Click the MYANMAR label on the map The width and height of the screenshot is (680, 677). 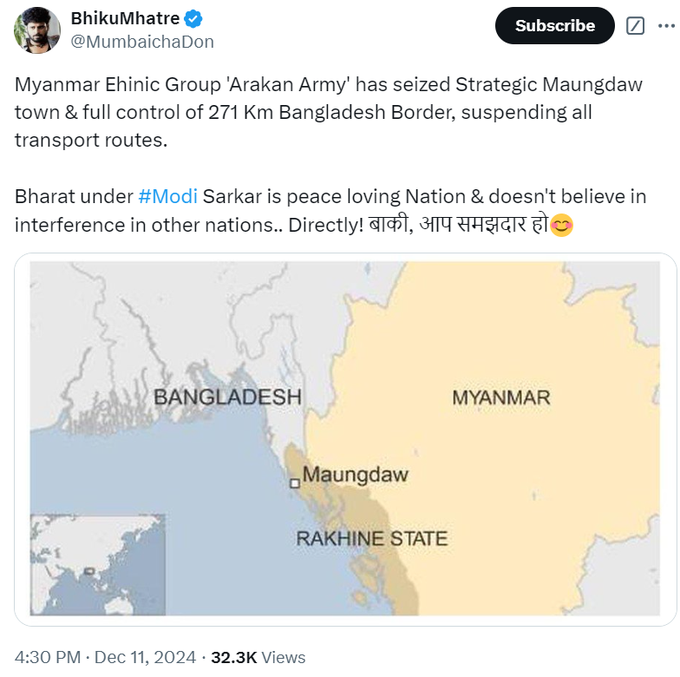pyautogui.click(x=500, y=397)
